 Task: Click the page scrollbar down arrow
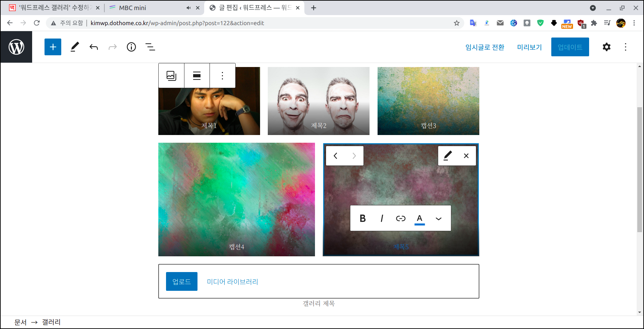640,312
